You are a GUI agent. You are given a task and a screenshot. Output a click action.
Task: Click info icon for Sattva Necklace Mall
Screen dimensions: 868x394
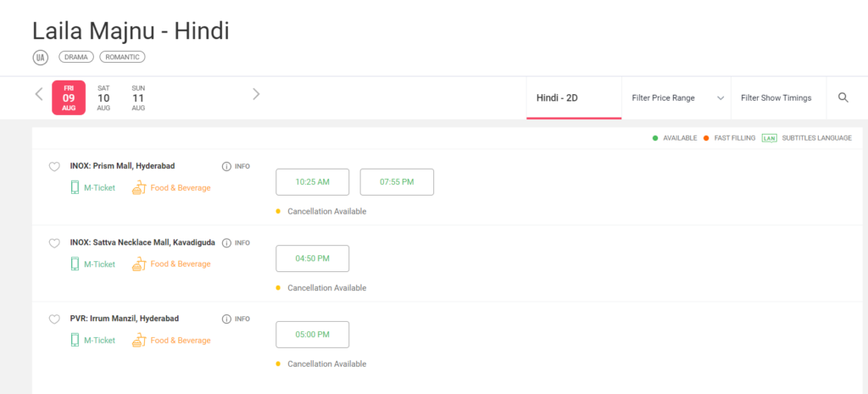226,243
